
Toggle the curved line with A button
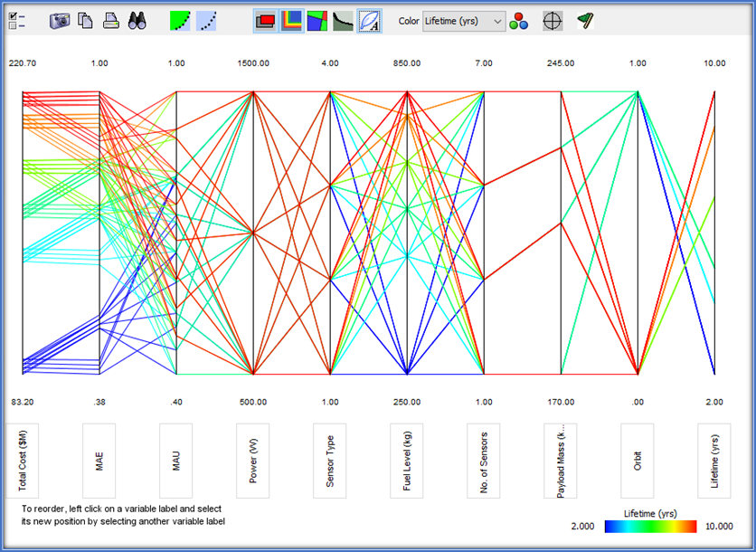(369, 21)
